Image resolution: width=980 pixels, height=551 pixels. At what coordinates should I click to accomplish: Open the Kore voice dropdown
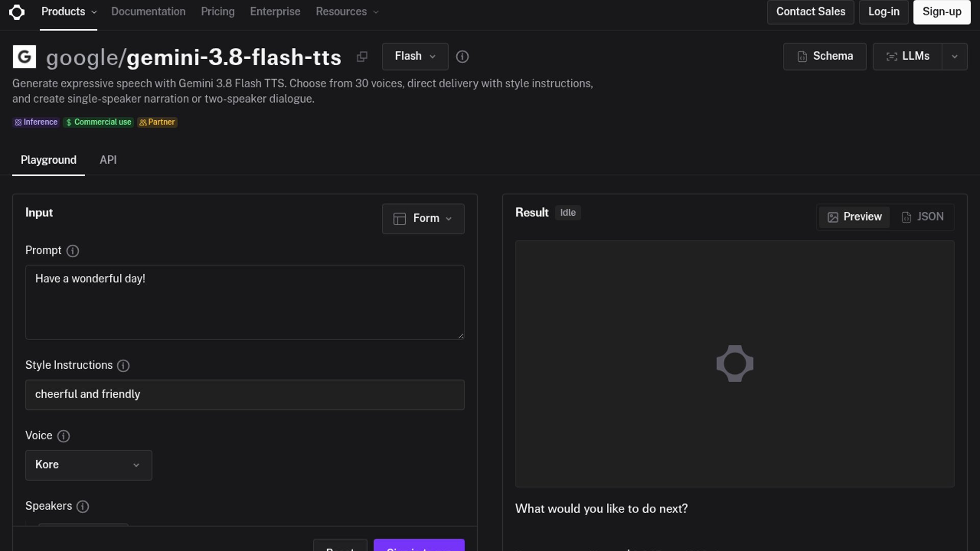tap(89, 465)
